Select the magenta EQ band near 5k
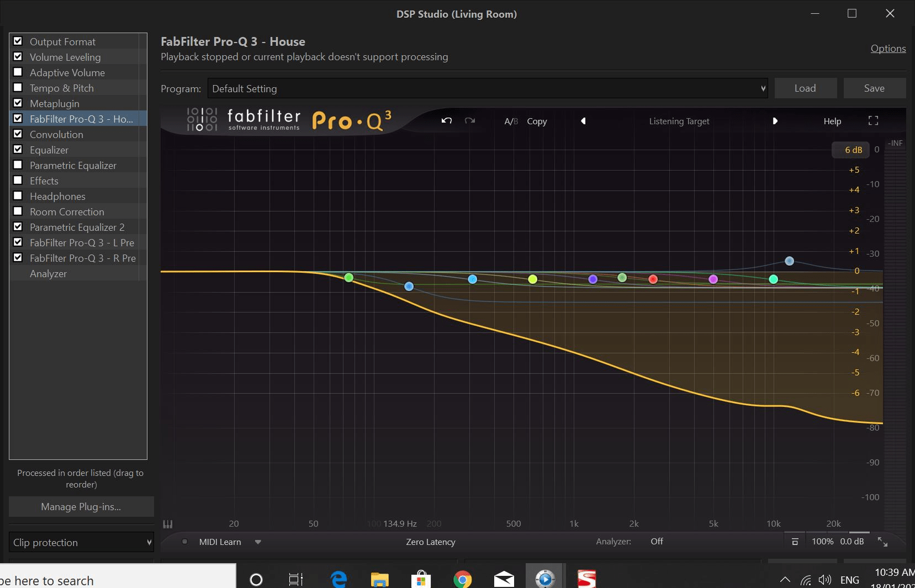This screenshot has height=588, width=915. (x=713, y=279)
